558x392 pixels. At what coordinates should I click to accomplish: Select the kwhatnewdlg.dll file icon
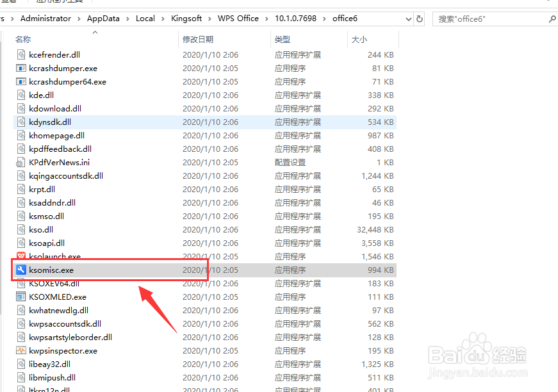[21, 311]
